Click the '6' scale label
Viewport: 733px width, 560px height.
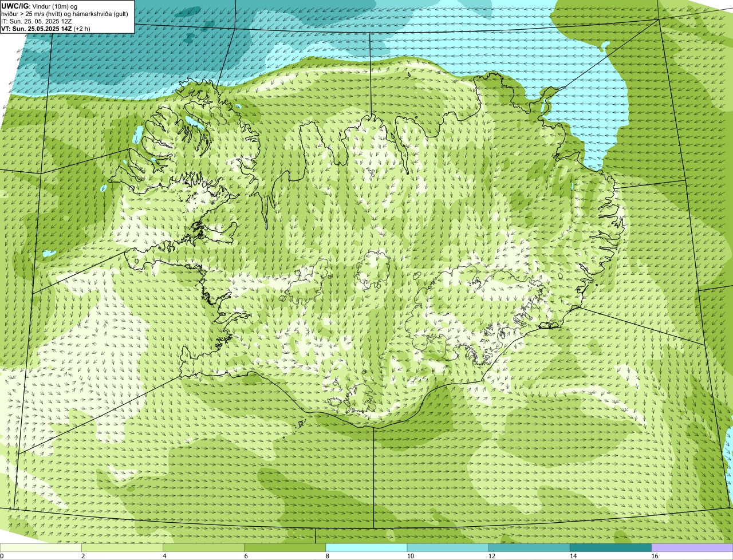click(x=246, y=556)
